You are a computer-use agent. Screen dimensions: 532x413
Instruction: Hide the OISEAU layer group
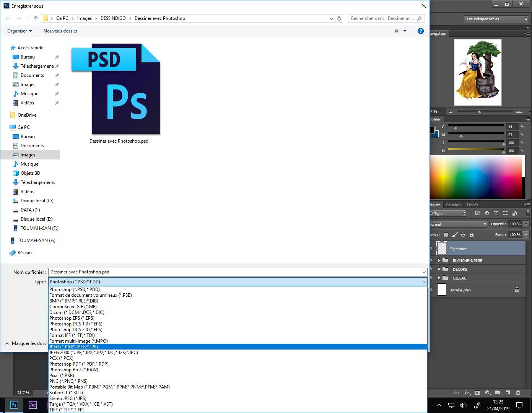(431, 278)
